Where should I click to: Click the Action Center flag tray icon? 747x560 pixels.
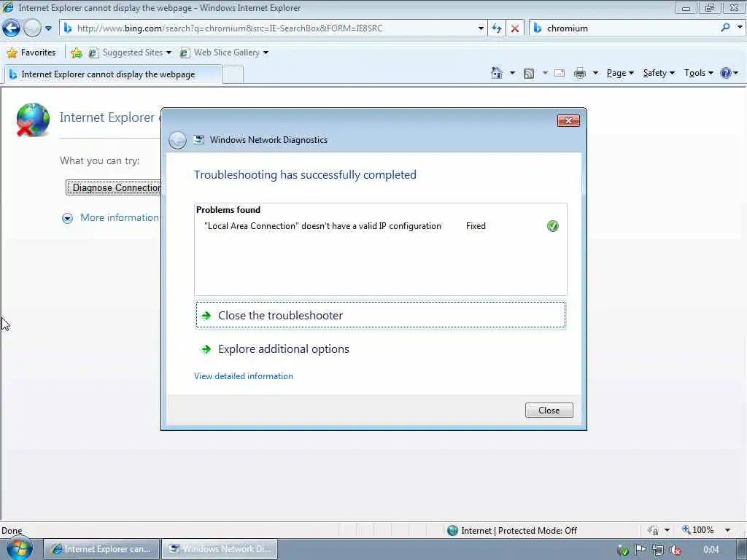640,550
